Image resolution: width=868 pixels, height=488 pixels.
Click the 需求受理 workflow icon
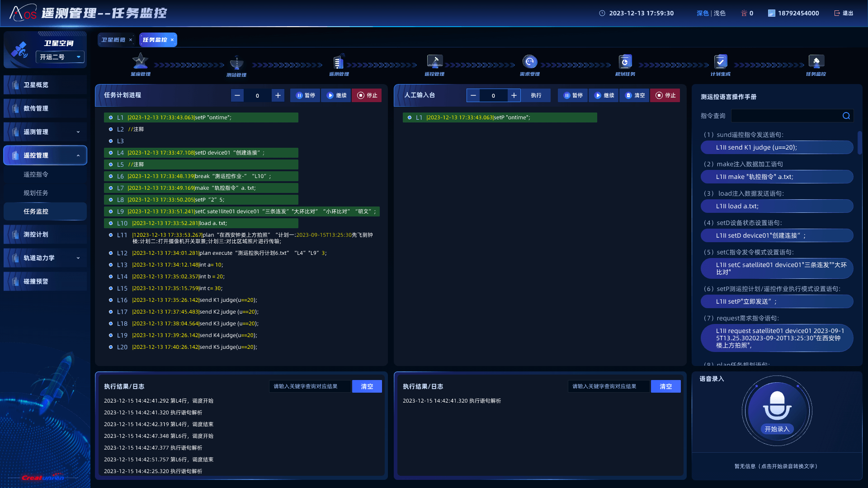[x=530, y=61]
